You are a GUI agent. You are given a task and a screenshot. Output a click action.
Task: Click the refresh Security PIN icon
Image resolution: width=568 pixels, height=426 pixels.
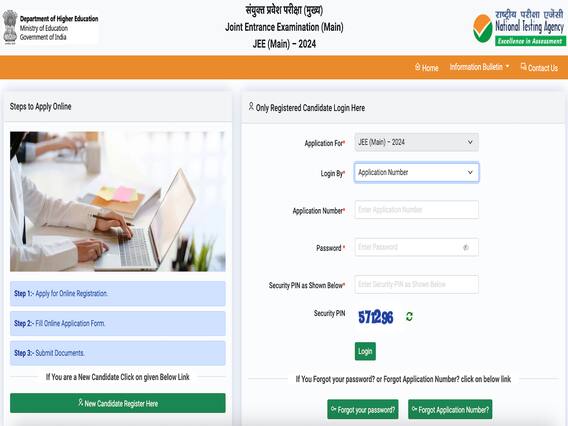pyautogui.click(x=409, y=317)
